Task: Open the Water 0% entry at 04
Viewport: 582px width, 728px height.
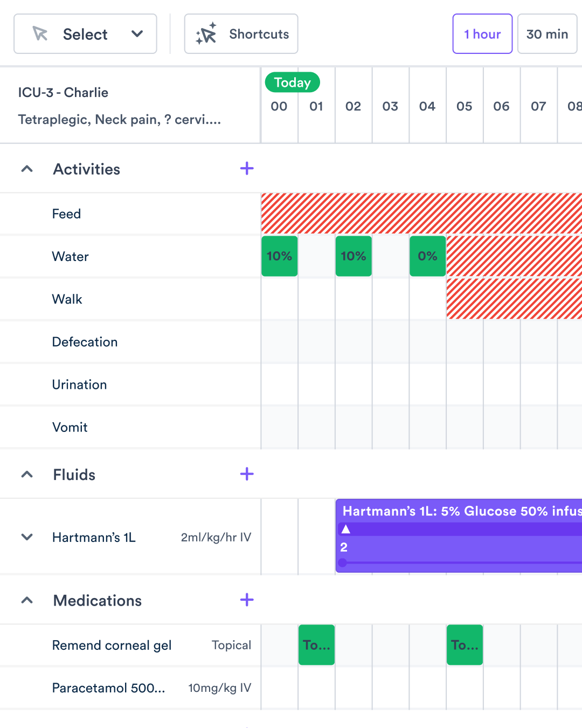Action: tap(428, 256)
